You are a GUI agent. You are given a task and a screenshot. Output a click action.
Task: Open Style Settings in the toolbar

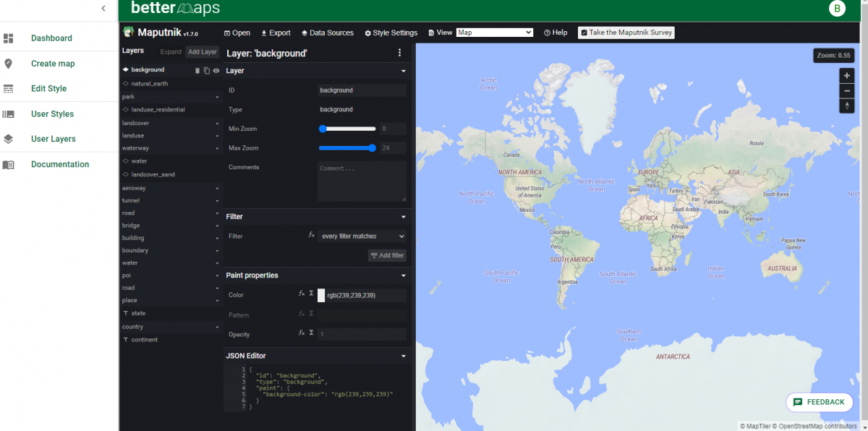click(391, 33)
